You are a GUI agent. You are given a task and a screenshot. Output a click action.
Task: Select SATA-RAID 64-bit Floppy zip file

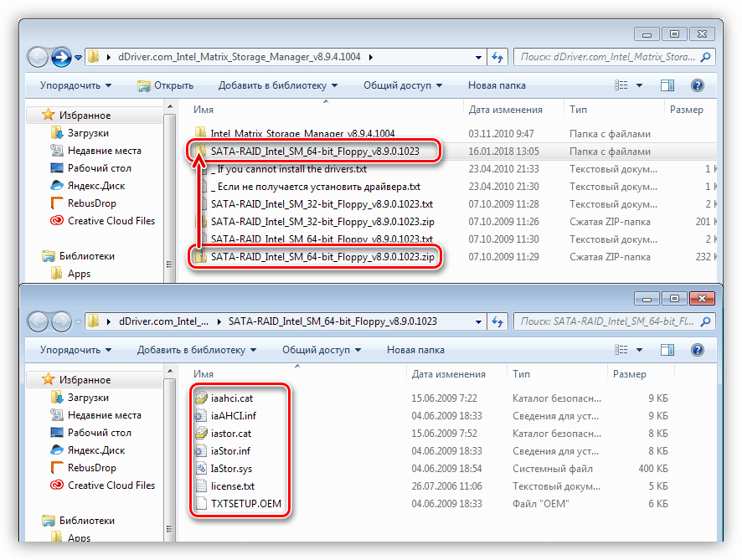(x=322, y=257)
